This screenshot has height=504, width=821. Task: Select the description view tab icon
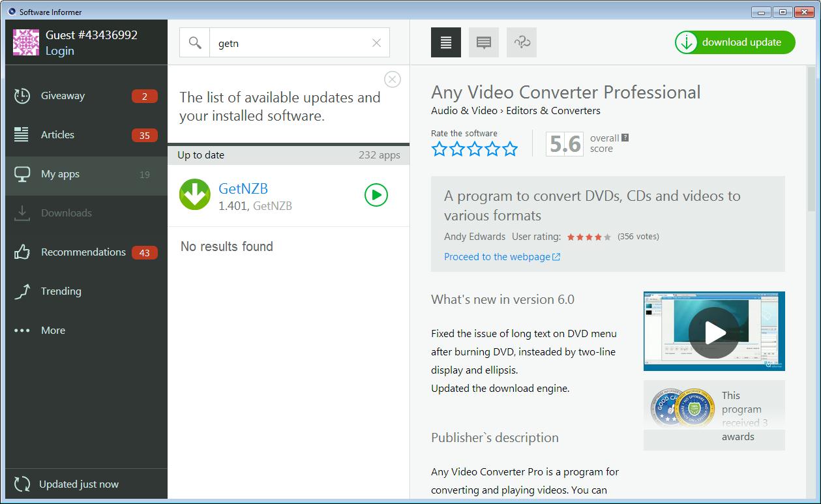(x=446, y=42)
